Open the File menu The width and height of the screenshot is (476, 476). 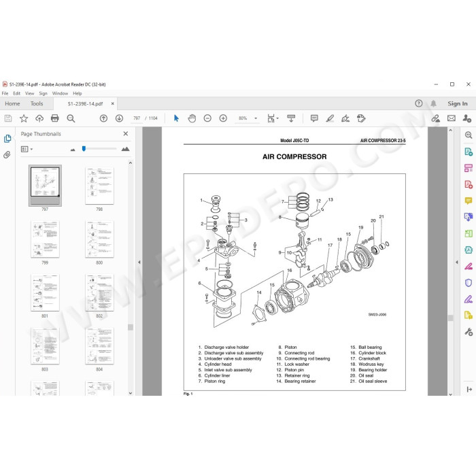pyautogui.click(x=5, y=94)
